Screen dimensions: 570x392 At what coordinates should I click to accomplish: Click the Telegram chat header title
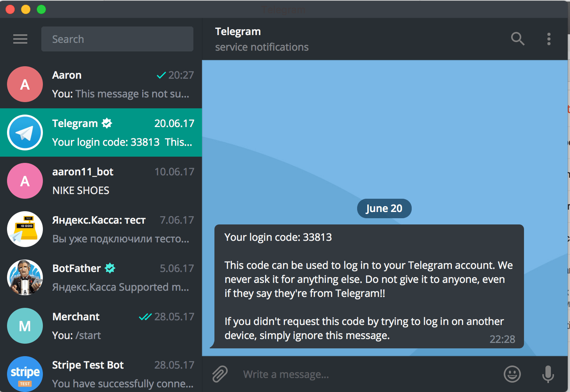(x=238, y=32)
